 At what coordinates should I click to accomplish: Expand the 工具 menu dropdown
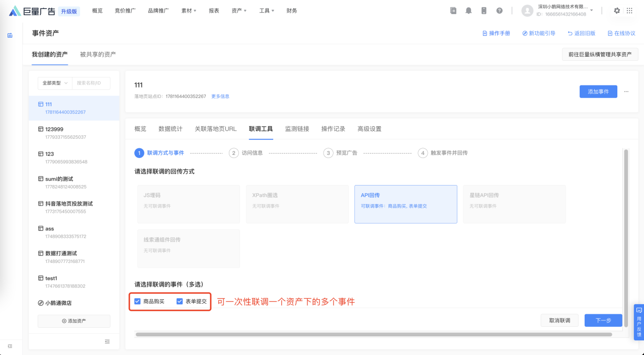267,11
